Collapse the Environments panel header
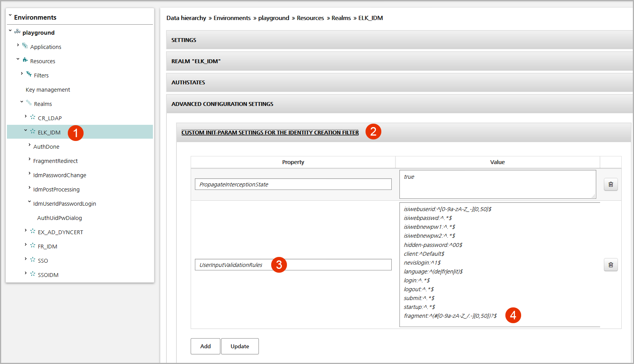 click(x=10, y=16)
